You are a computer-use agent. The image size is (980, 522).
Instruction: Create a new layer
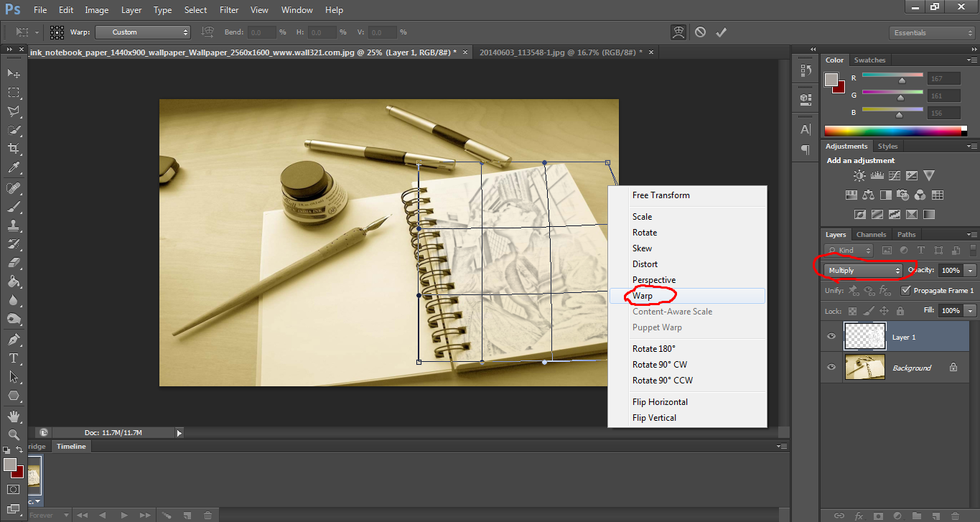(x=936, y=516)
